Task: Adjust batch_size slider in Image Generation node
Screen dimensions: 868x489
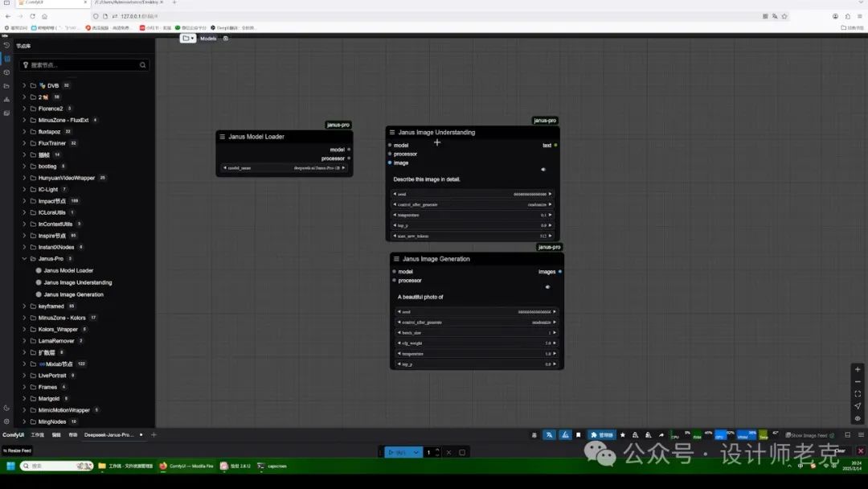Action: click(x=477, y=332)
